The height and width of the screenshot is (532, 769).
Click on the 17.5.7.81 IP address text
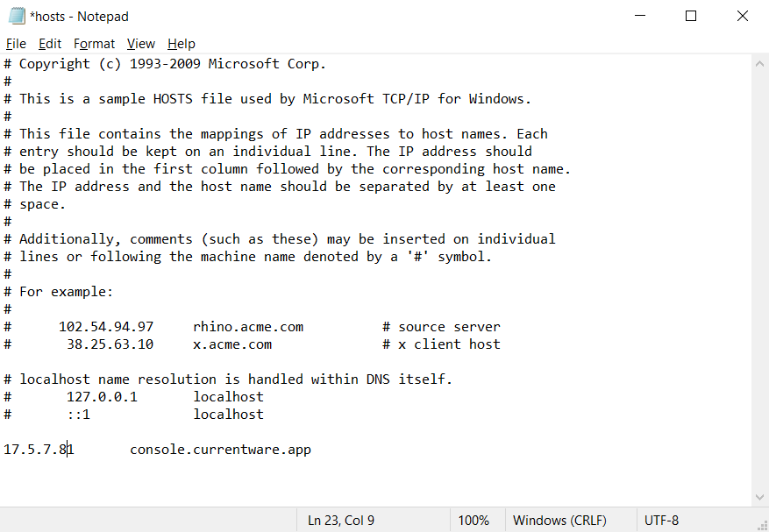tap(39, 450)
